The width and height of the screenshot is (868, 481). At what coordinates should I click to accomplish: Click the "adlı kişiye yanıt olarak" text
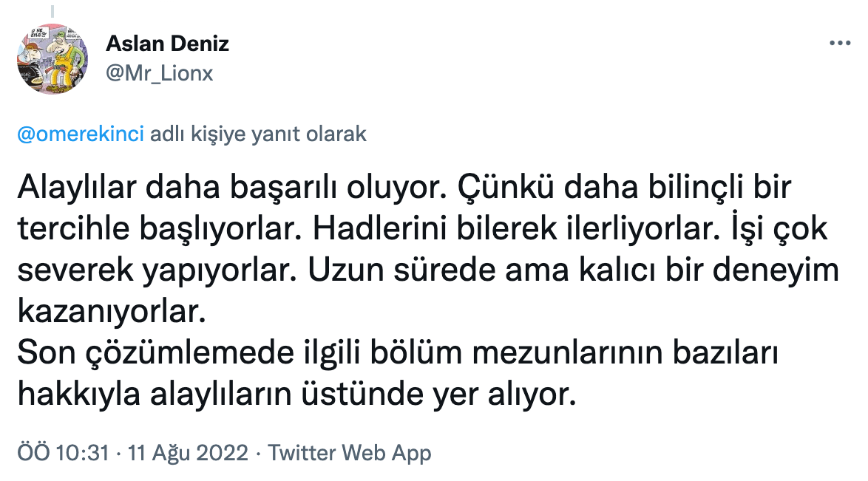tap(258, 135)
